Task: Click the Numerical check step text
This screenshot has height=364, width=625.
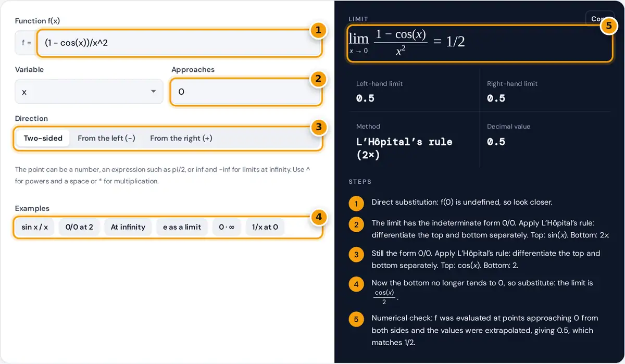Action: click(485, 330)
